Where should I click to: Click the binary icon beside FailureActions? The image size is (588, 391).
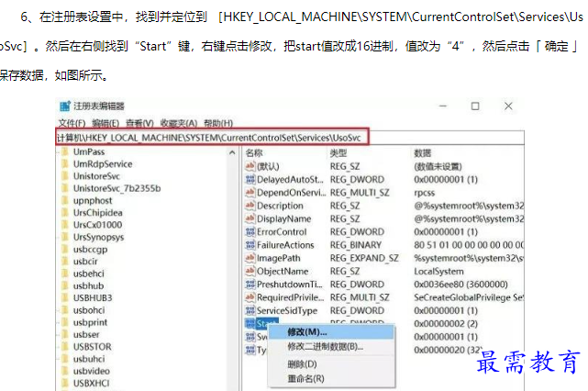(250, 245)
